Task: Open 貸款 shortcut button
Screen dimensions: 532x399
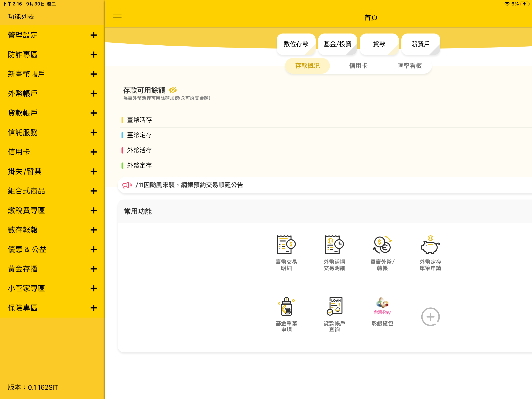Action: (x=379, y=44)
